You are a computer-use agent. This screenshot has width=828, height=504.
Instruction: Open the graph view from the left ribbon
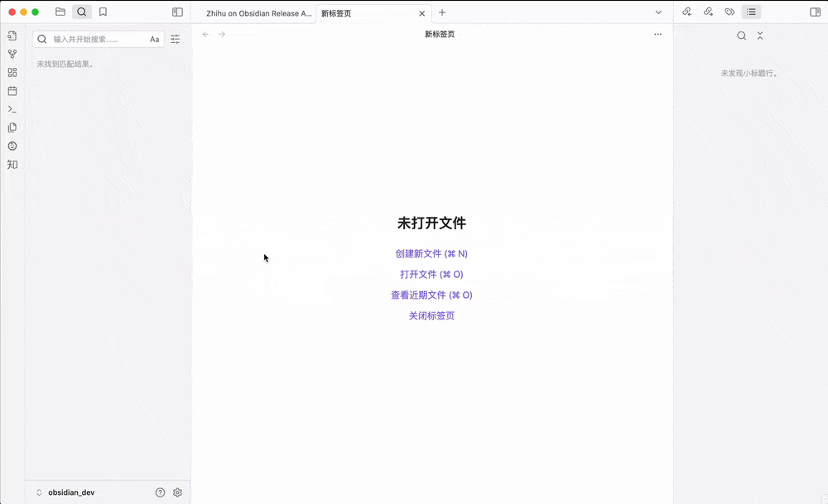point(12,55)
